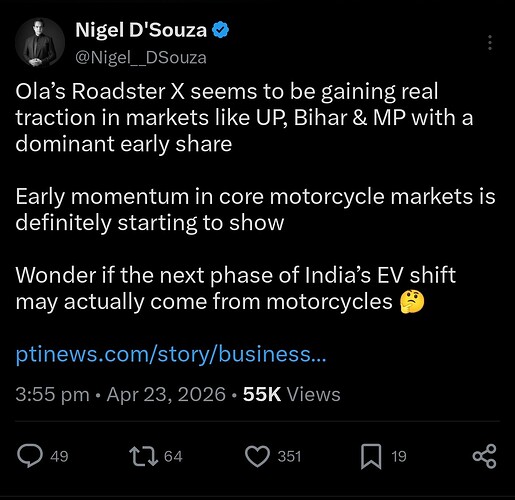Click the 49 replies count
Screen dimensions: 515x500
click(x=59, y=456)
